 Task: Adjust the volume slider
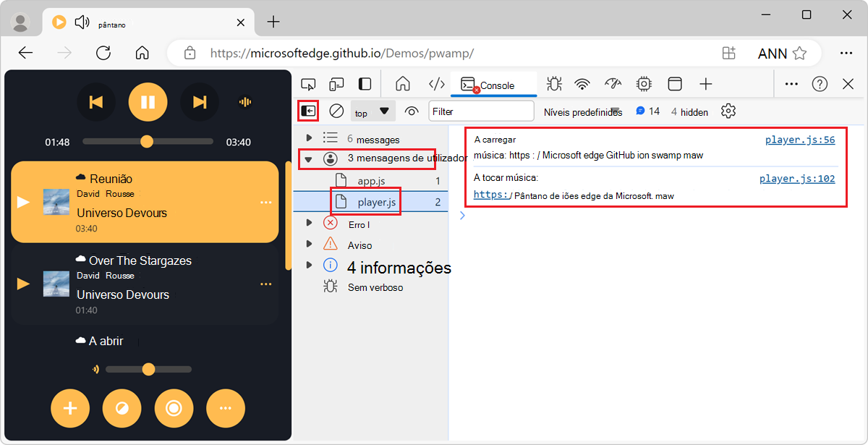(x=148, y=369)
